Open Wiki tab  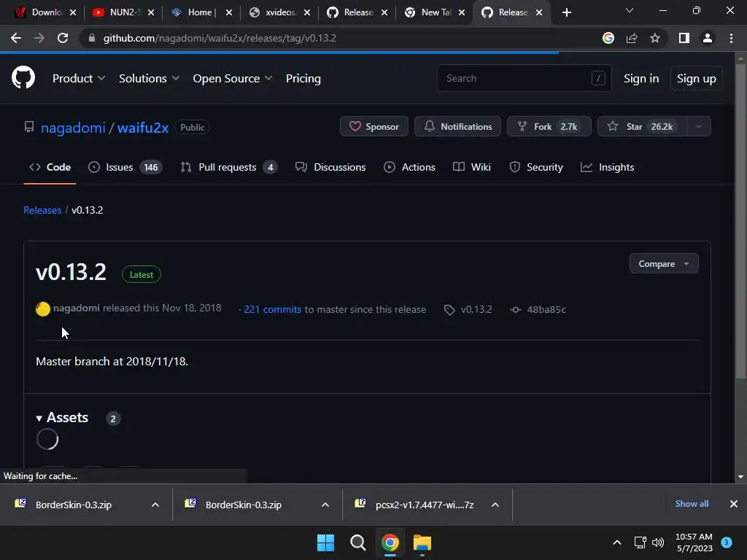click(x=472, y=167)
